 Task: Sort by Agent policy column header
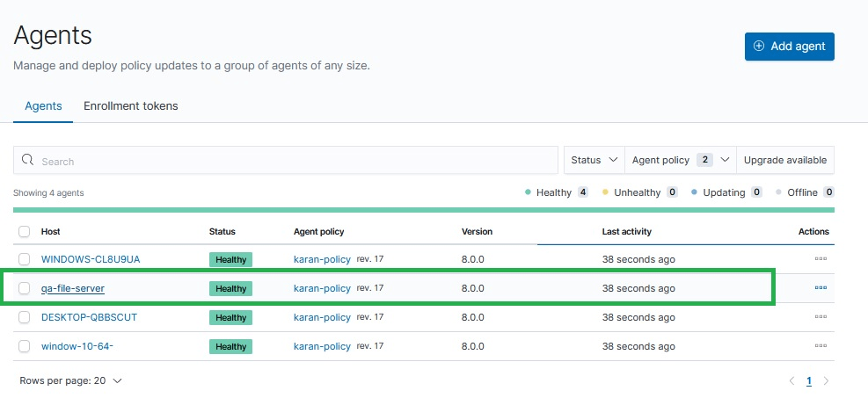[319, 232]
